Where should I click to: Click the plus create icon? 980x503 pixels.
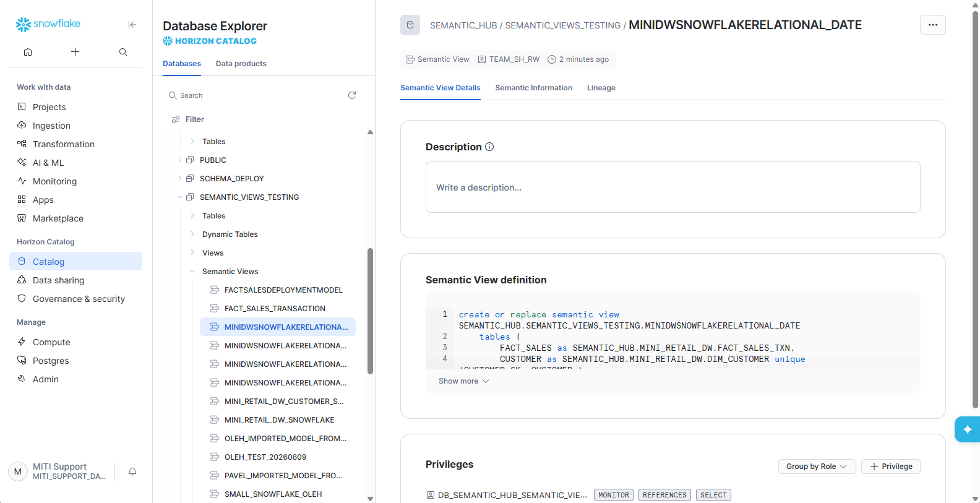75,52
